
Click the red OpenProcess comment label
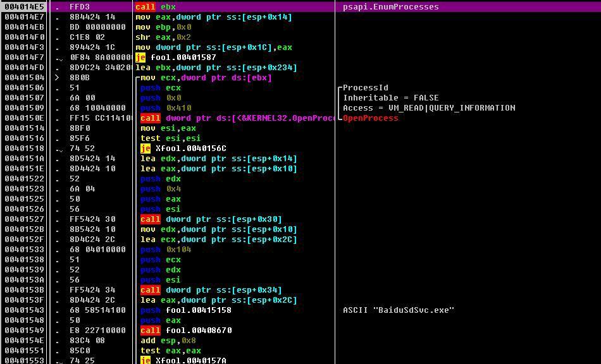pyautogui.click(x=370, y=118)
